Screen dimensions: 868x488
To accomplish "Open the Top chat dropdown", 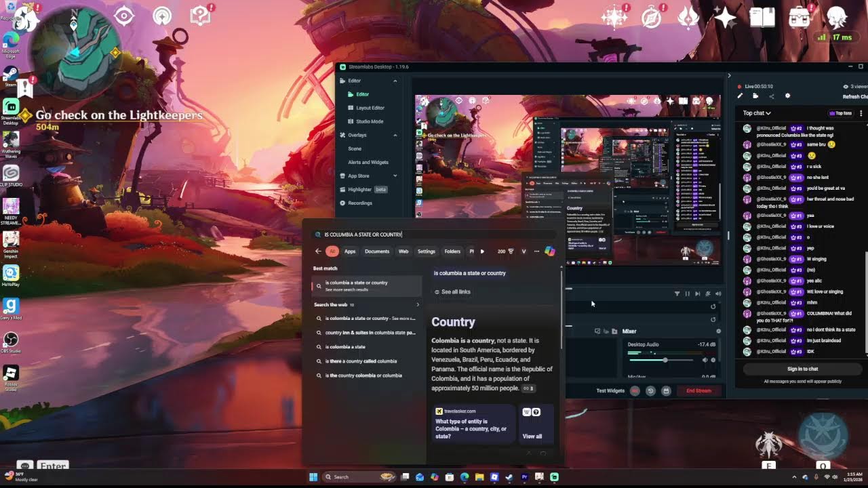I will (x=757, y=113).
